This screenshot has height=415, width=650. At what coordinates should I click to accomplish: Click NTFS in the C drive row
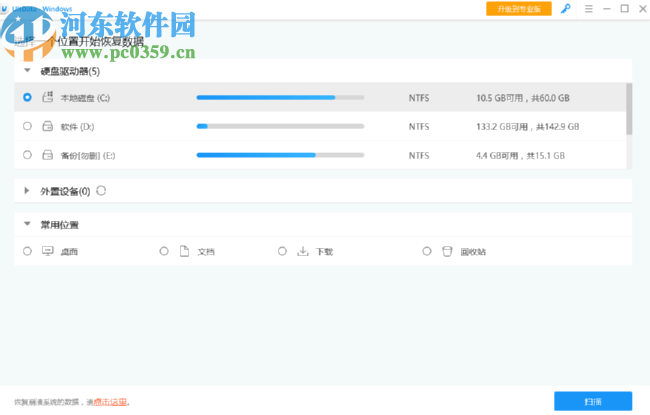419,98
